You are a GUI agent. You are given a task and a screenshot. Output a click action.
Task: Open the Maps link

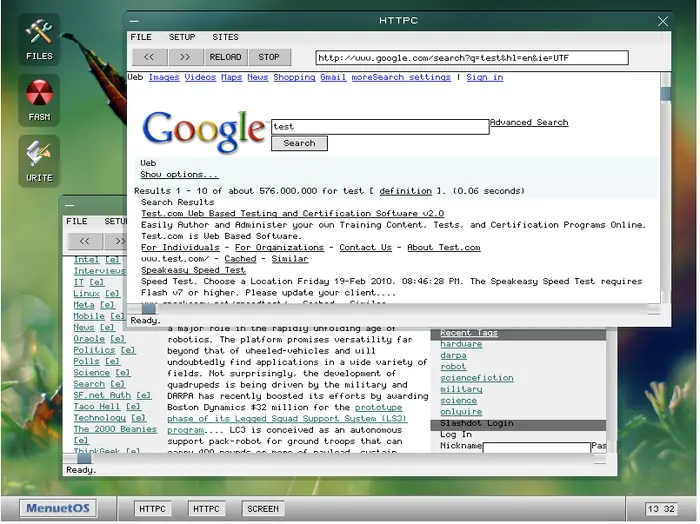pyautogui.click(x=232, y=77)
